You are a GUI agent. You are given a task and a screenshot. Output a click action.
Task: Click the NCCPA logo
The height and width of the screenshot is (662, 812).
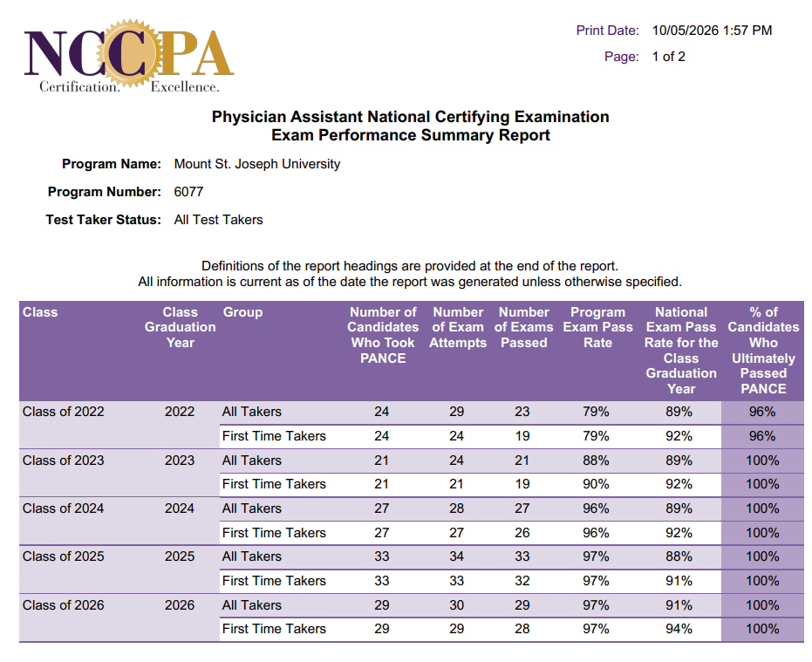(x=129, y=56)
